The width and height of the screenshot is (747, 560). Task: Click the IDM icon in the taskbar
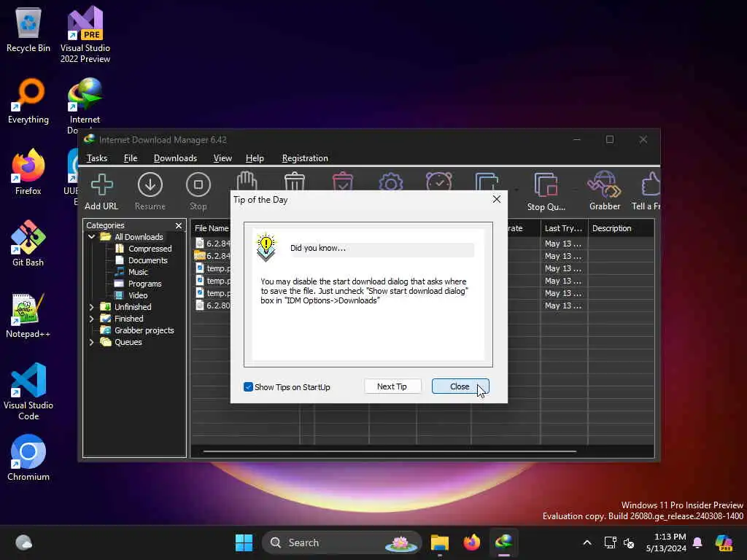click(503, 542)
